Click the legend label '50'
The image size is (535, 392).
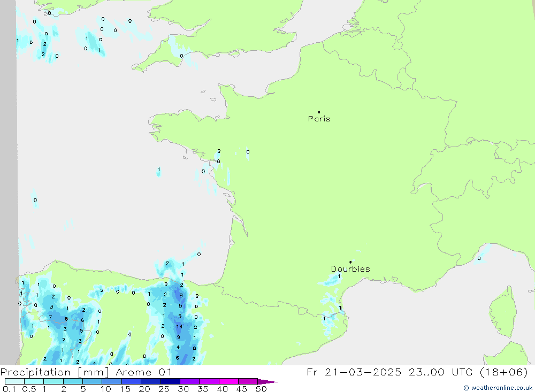click(261, 389)
